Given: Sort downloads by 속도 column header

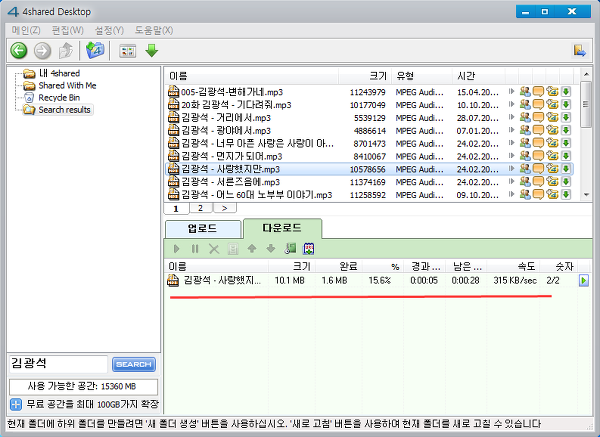Looking at the screenshot, I should coord(512,266).
